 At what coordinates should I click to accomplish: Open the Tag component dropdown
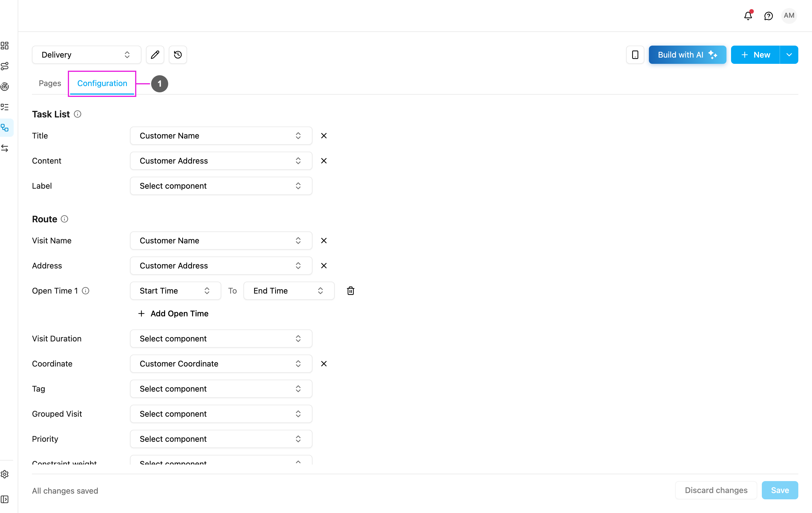[221, 389]
